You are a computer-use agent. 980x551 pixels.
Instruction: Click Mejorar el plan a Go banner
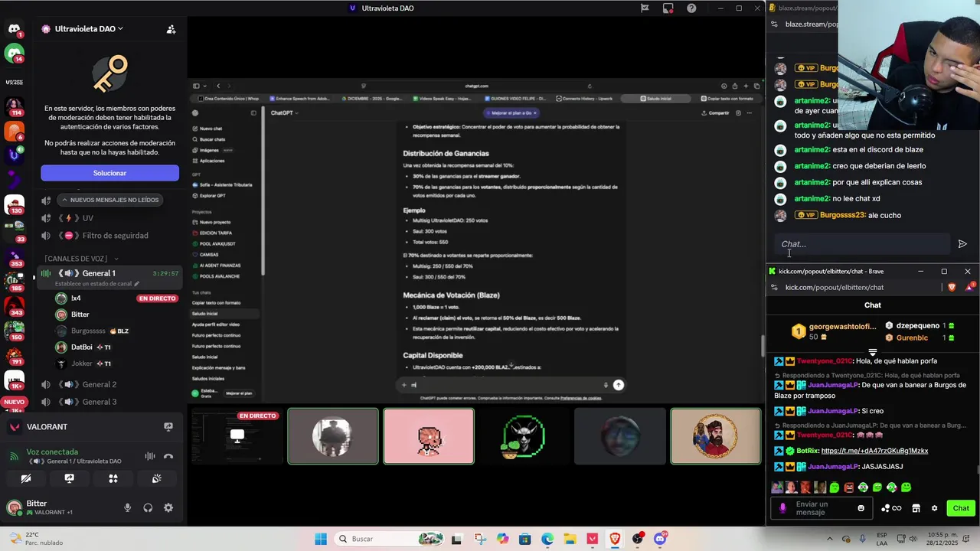(x=513, y=112)
